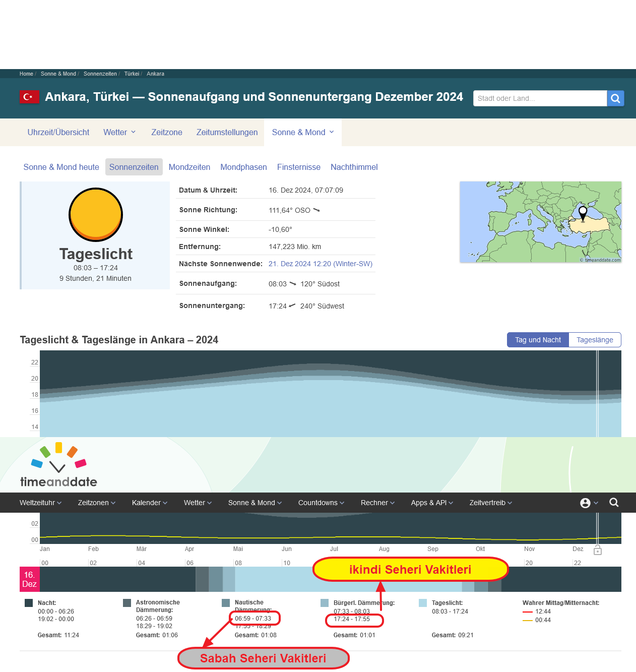This screenshot has height=672, width=636.
Task: Open the user account icon menu
Action: point(589,503)
